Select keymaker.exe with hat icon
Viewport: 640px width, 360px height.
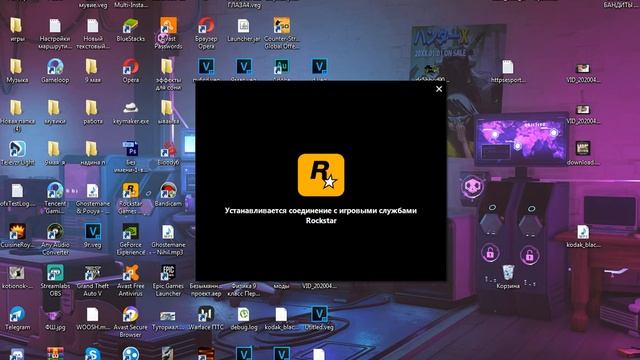pos(131,112)
